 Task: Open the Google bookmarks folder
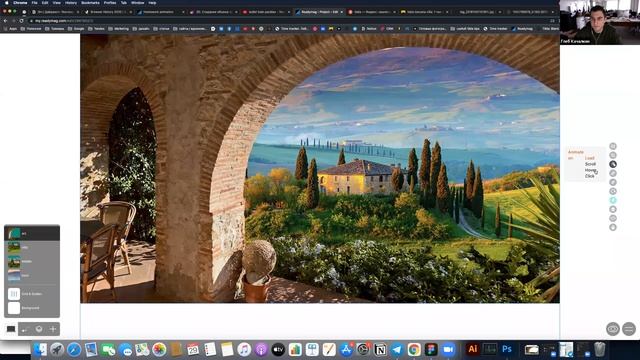(x=76, y=29)
